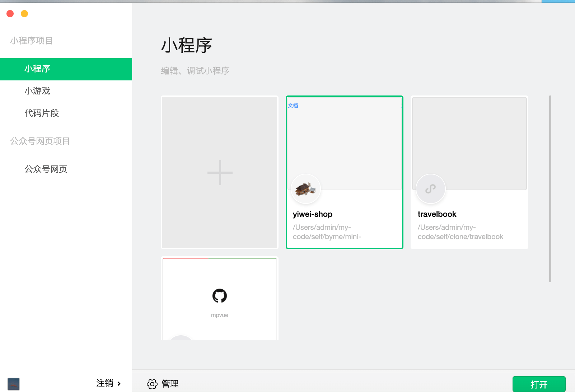
Task: Click the project list vertical scrollbar
Action: 550,188
